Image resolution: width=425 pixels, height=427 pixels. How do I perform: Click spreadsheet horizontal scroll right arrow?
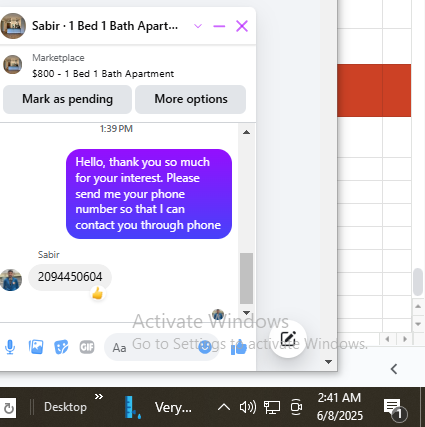[405, 339]
